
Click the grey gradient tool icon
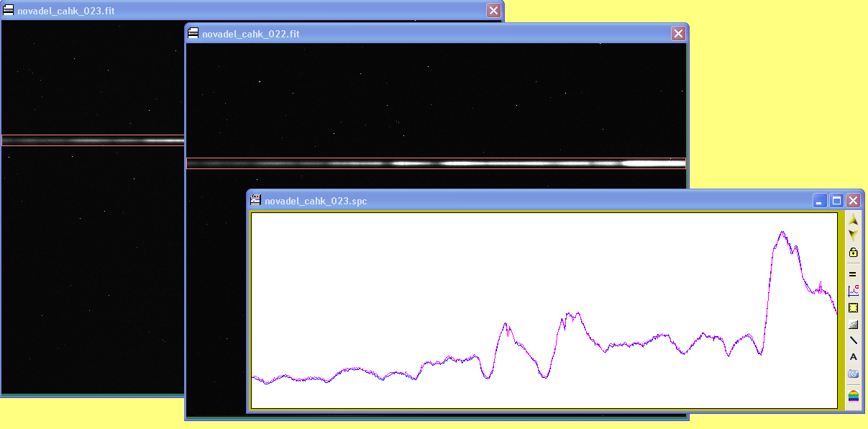coord(853,324)
